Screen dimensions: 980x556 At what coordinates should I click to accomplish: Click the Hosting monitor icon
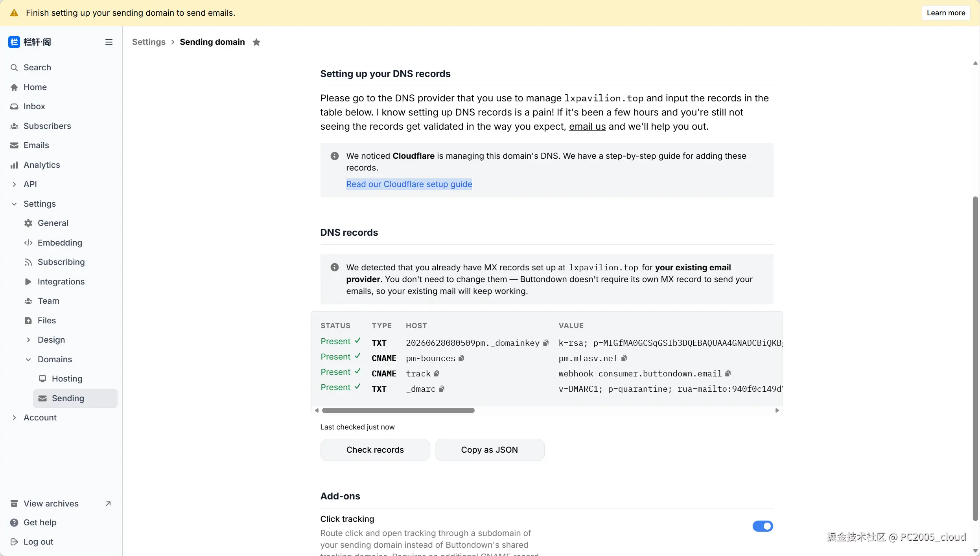click(42, 379)
